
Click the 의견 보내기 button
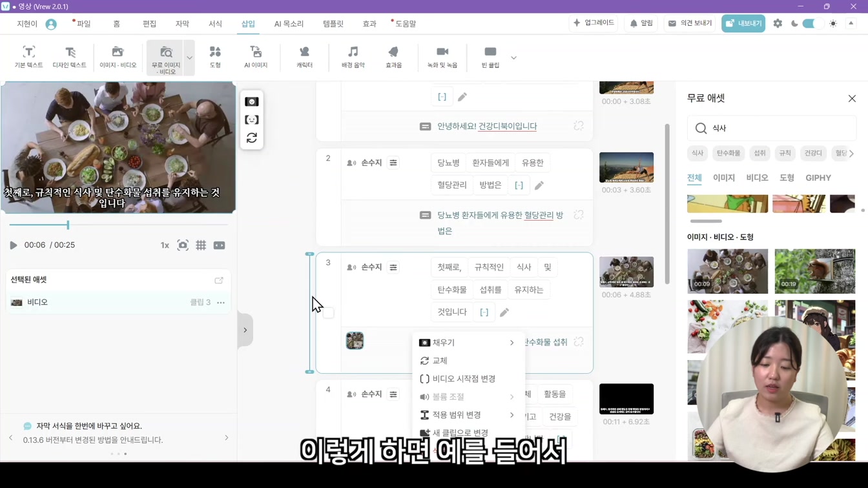tap(690, 23)
